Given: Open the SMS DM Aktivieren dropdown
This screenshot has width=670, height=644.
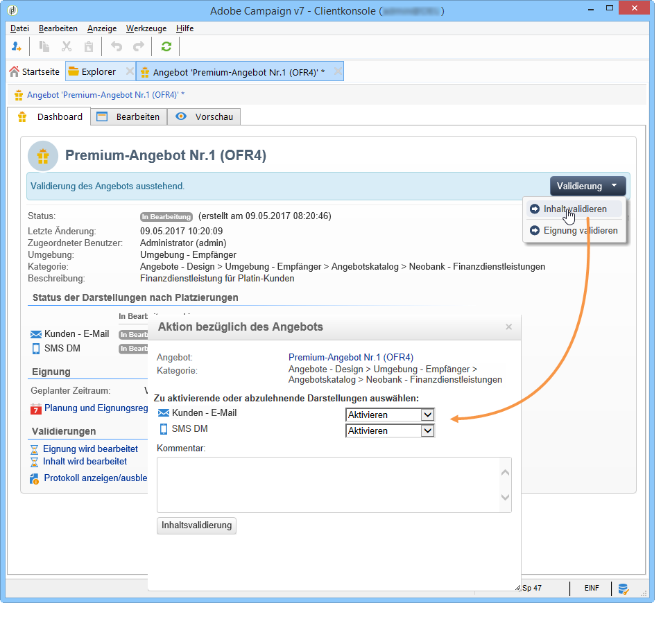Looking at the screenshot, I should point(390,430).
